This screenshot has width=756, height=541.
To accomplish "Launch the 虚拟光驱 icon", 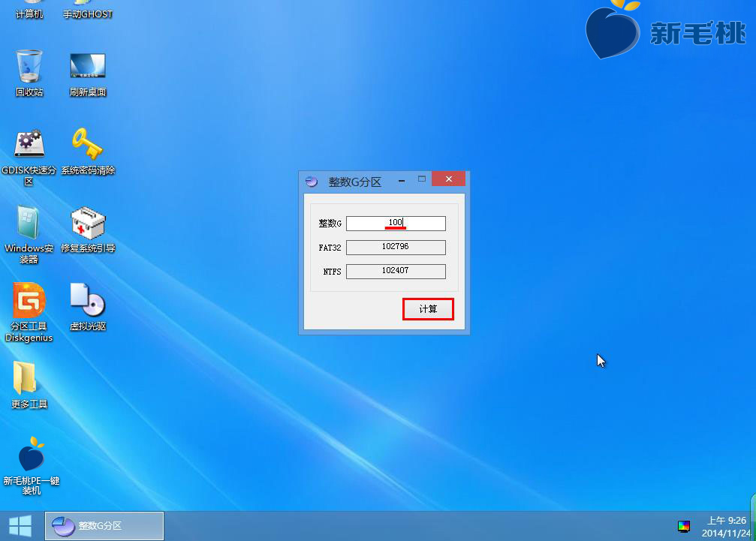I will 88,308.
